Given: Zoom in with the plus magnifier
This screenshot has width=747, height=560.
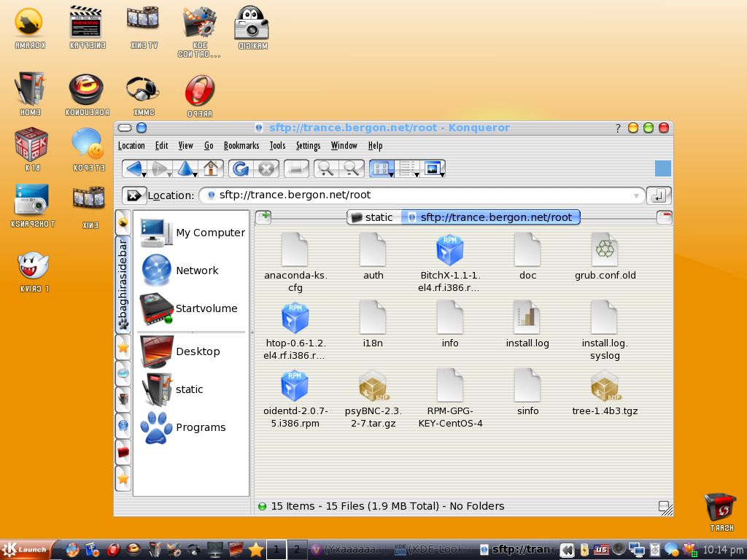Looking at the screenshot, I should point(326,168).
